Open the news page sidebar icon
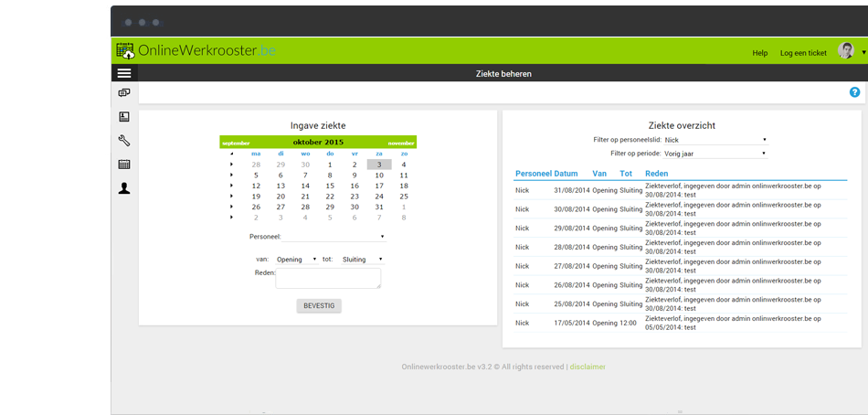The width and height of the screenshot is (868, 415). pyautogui.click(x=124, y=117)
